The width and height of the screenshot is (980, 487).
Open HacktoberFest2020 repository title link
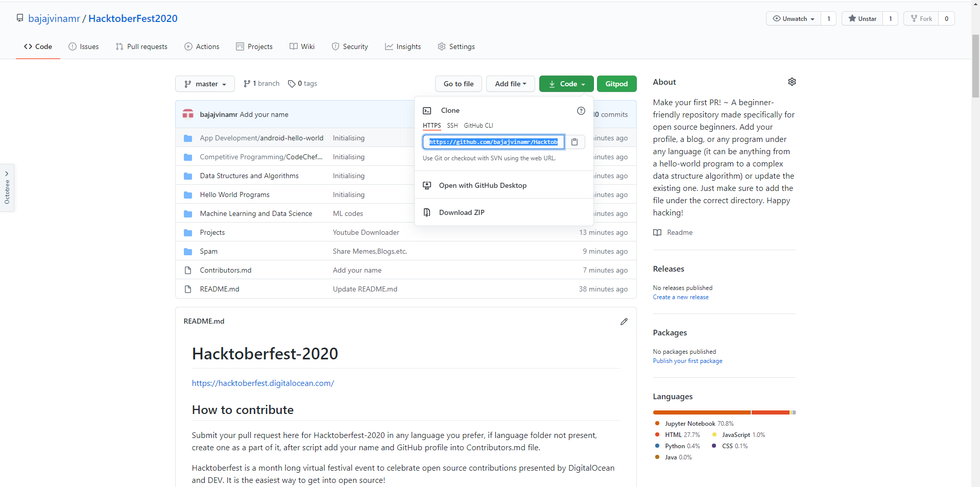133,18
